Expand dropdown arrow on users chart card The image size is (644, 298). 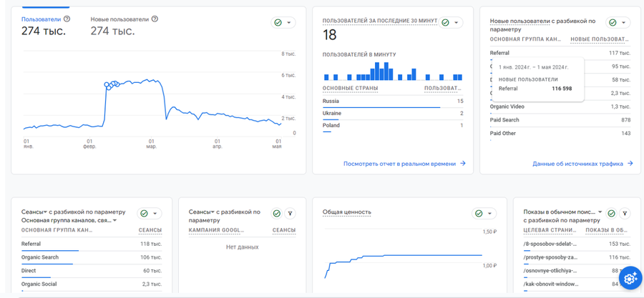pos(289,23)
